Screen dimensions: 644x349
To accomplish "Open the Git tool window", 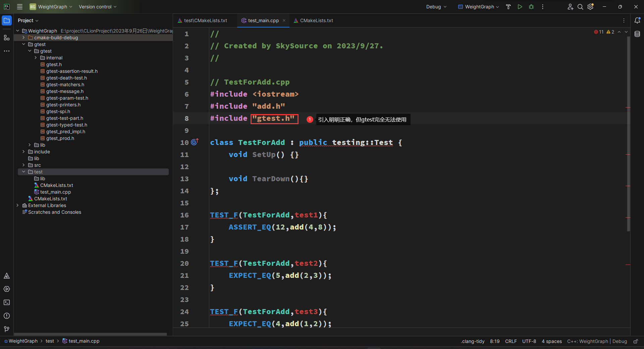I will pyautogui.click(x=7, y=329).
